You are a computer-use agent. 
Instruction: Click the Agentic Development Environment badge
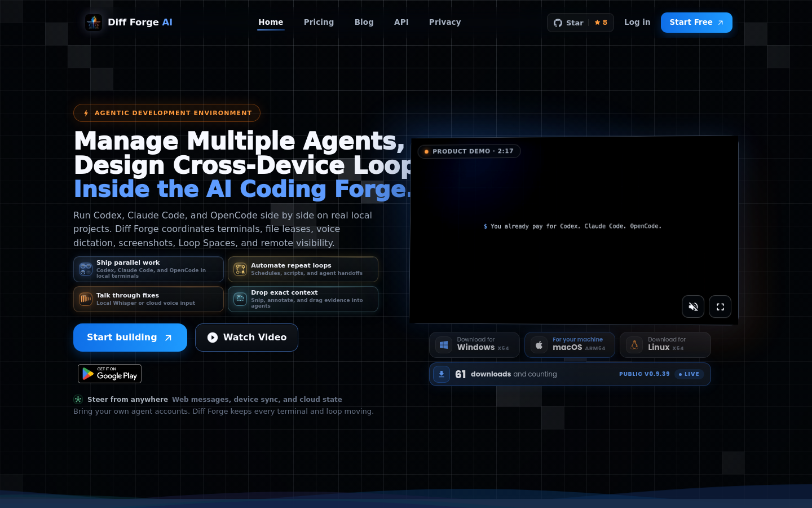167,113
